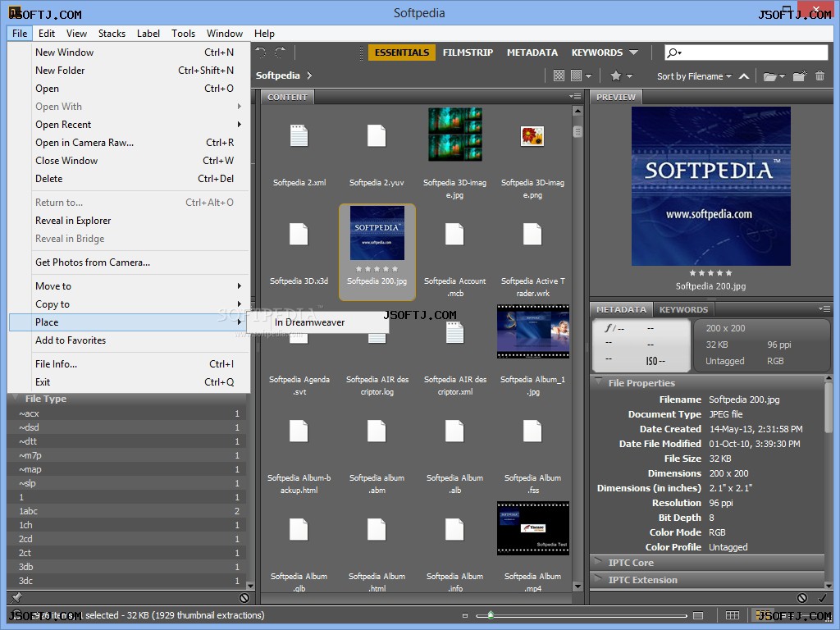840x630 pixels.
Task: Open workspace switcher dropdown arrow
Action: 634,52
